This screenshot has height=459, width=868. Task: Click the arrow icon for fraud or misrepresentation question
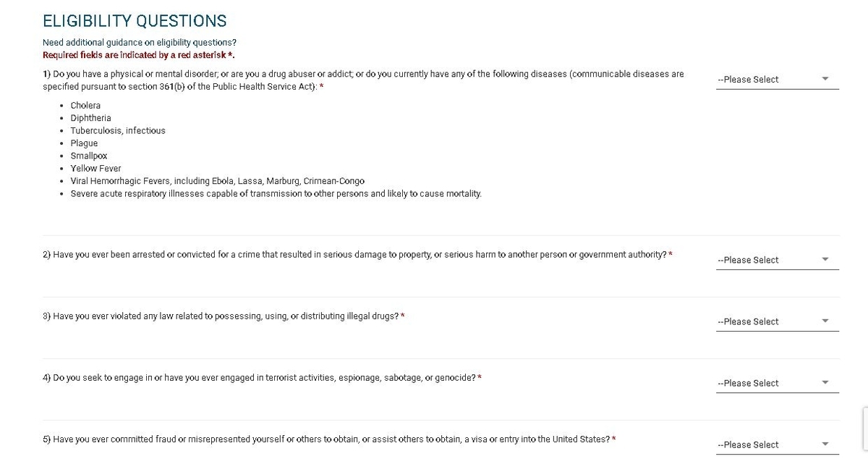tap(825, 445)
